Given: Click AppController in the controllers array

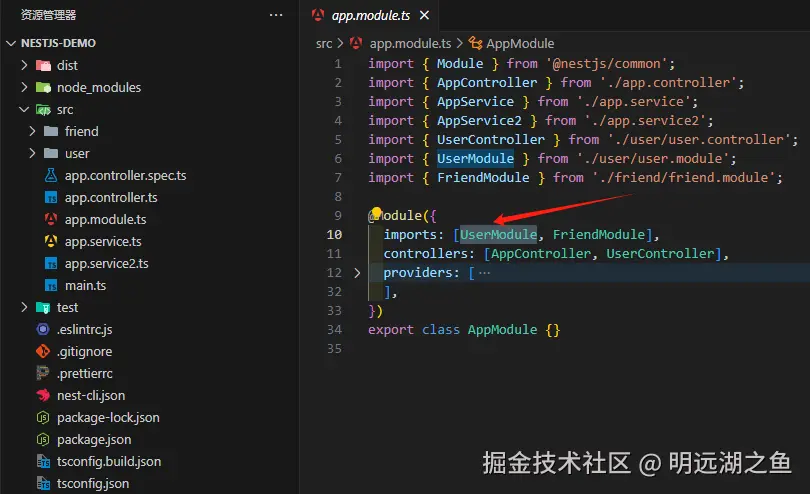Looking at the screenshot, I should [x=541, y=254].
